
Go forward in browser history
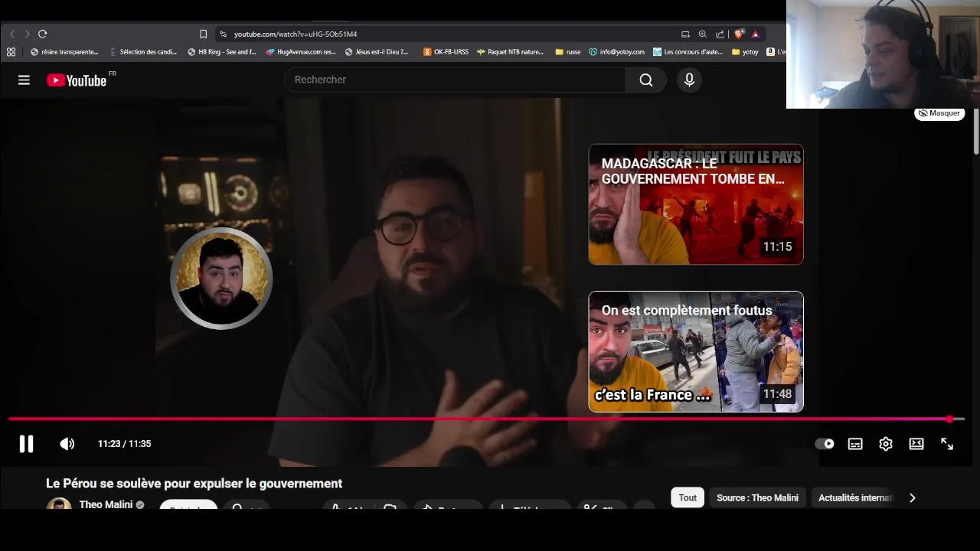[x=27, y=34]
